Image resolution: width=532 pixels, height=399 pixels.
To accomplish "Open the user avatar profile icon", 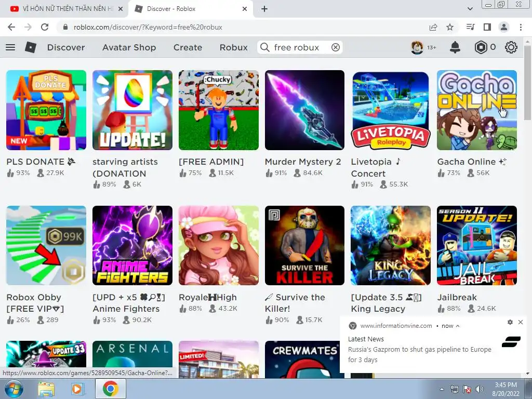I will point(417,47).
